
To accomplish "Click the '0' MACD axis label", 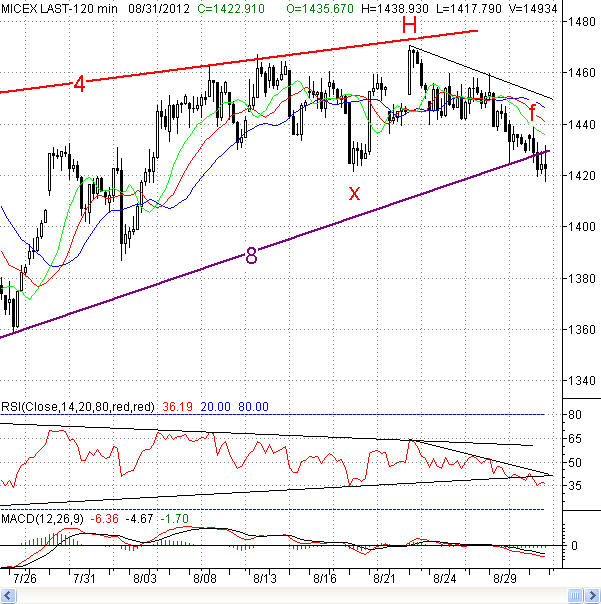I will (574, 546).
